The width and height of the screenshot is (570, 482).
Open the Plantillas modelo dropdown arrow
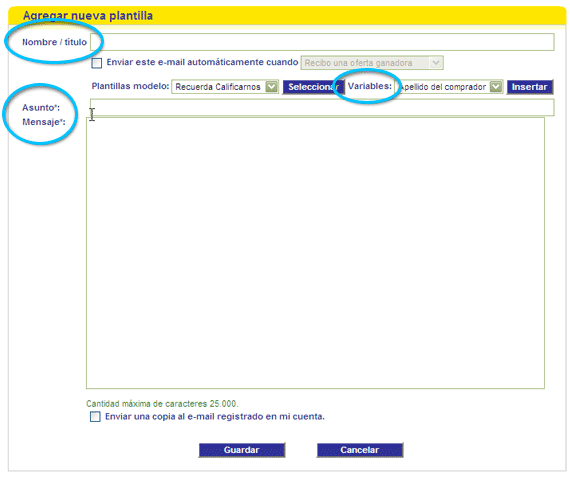[272, 87]
